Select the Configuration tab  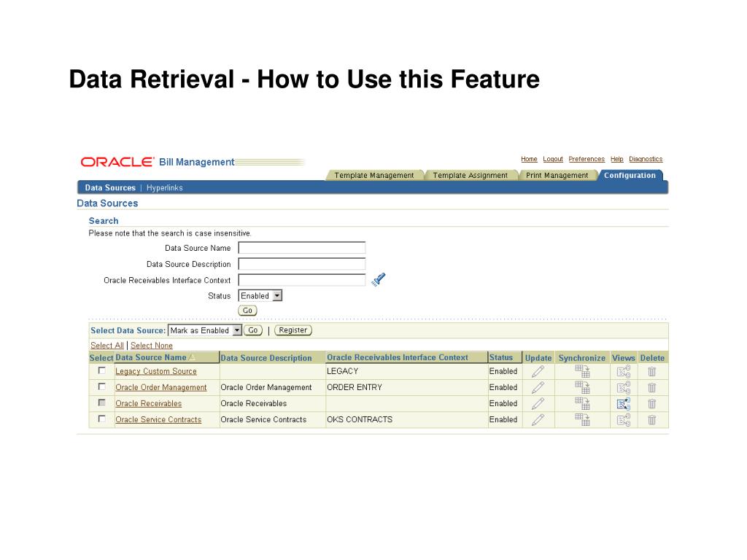pos(630,175)
